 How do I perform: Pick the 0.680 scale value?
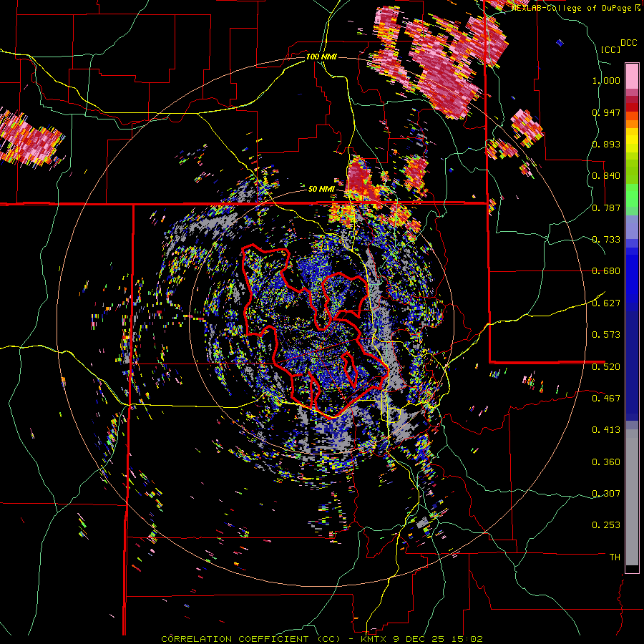pyautogui.click(x=606, y=271)
